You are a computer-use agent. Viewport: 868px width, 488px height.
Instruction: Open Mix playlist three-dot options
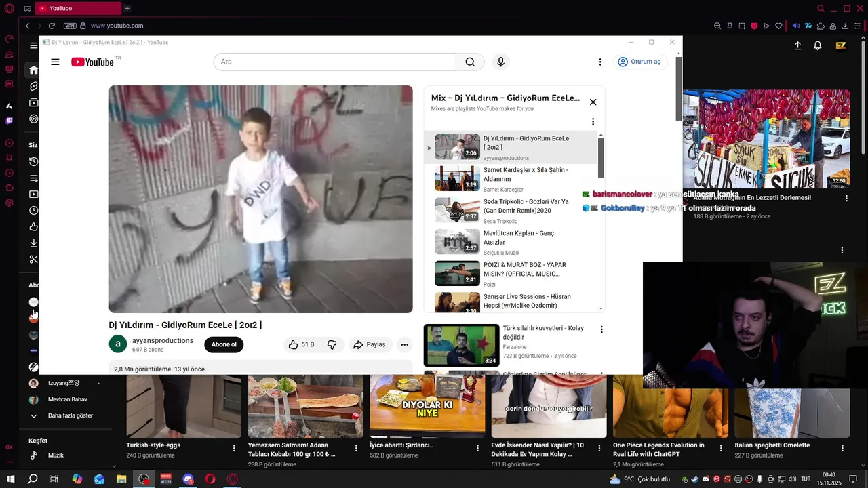click(593, 122)
